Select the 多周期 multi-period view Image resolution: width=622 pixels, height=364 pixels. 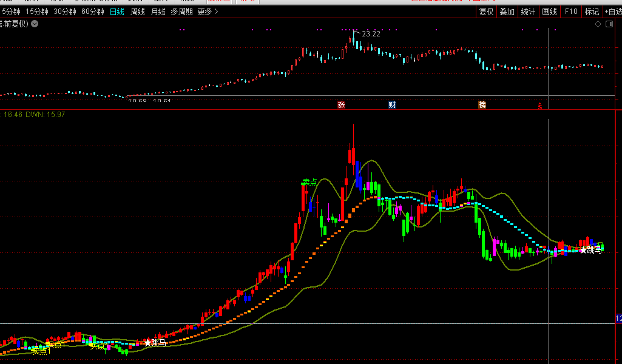pyautogui.click(x=181, y=12)
